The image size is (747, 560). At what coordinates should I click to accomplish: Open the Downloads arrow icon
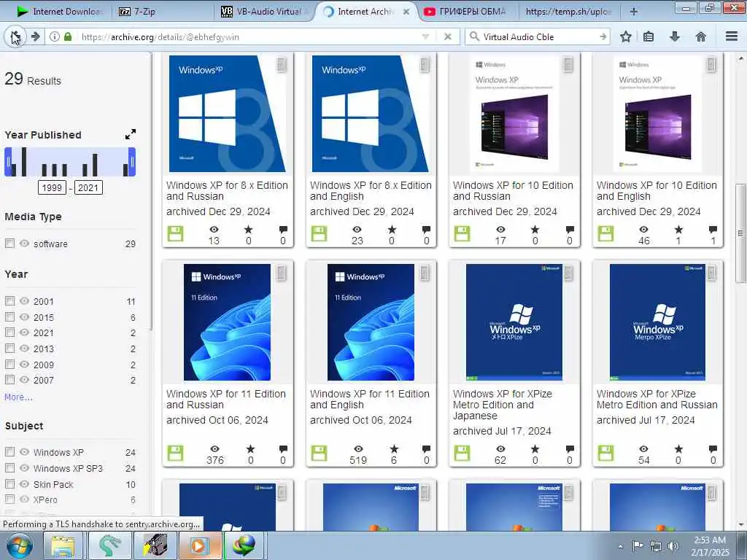[675, 36]
